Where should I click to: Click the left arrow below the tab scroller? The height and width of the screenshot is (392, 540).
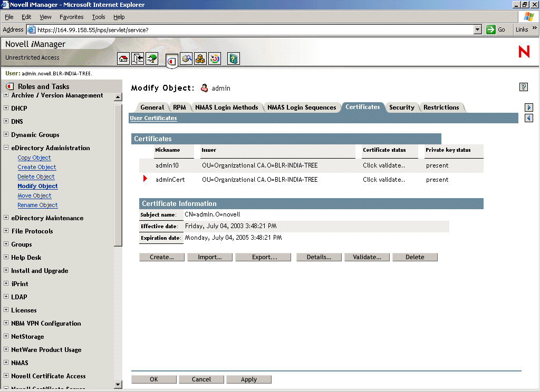coord(529,119)
